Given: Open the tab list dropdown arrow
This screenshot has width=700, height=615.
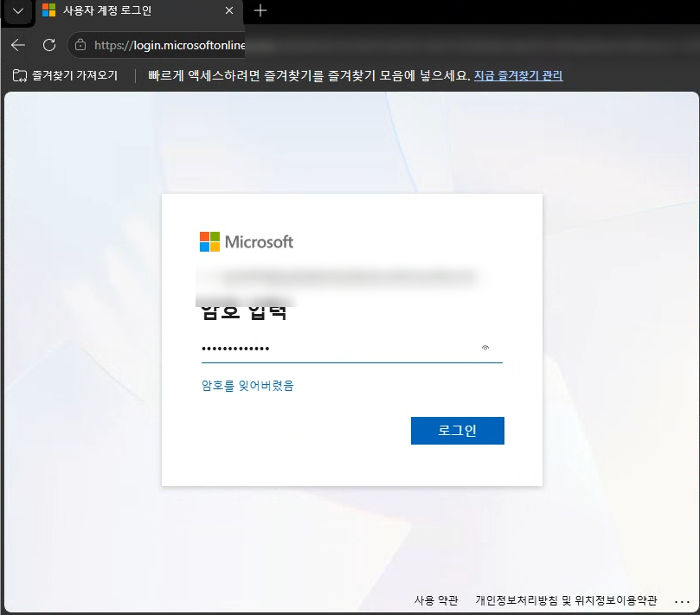Looking at the screenshot, I should click(18, 11).
